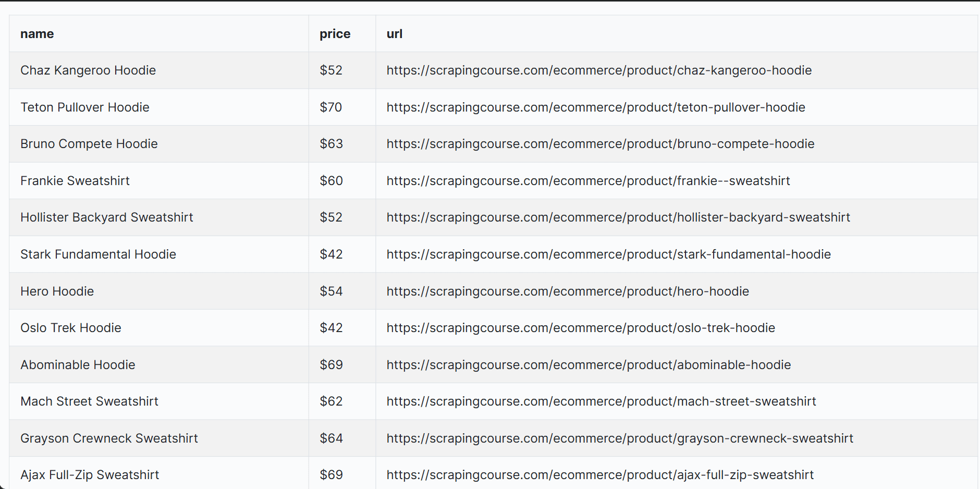Click the oslo-trek-hoodie product URL
This screenshot has height=489, width=980.
tap(581, 328)
